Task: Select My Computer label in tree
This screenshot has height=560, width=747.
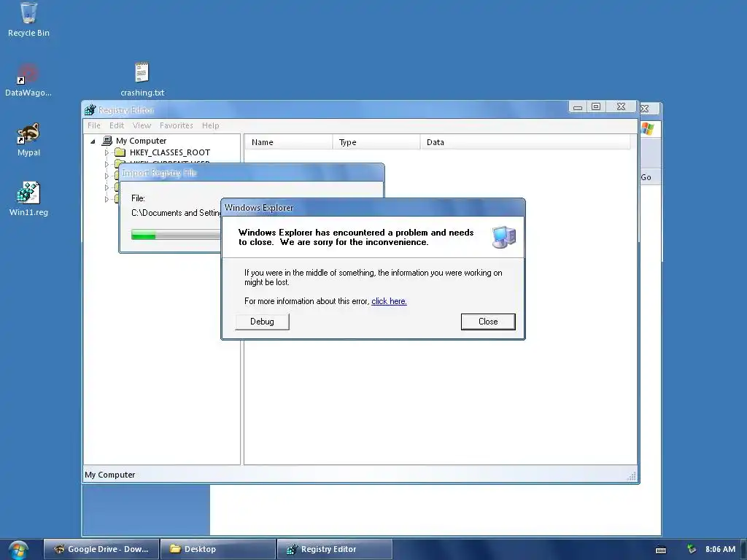Action: coord(141,141)
